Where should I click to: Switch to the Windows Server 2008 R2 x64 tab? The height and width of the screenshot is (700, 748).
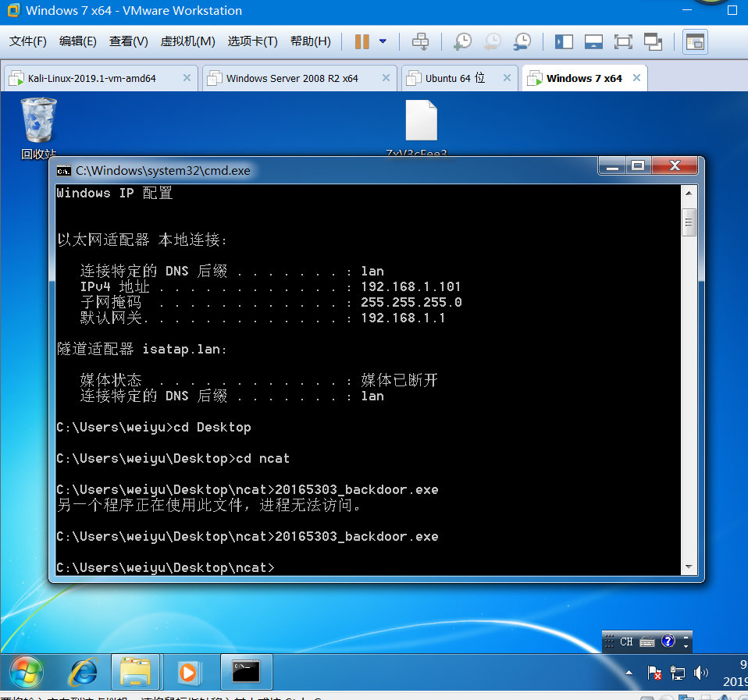[x=292, y=78]
